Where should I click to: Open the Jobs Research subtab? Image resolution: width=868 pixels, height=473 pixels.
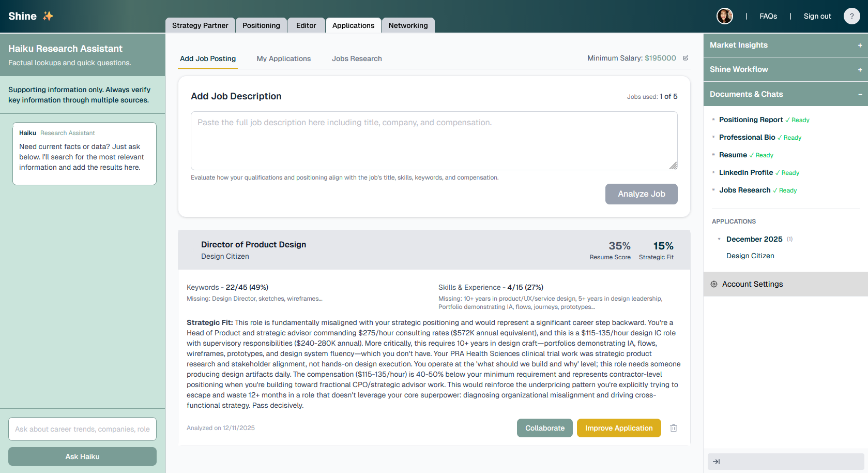[x=357, y=58]
